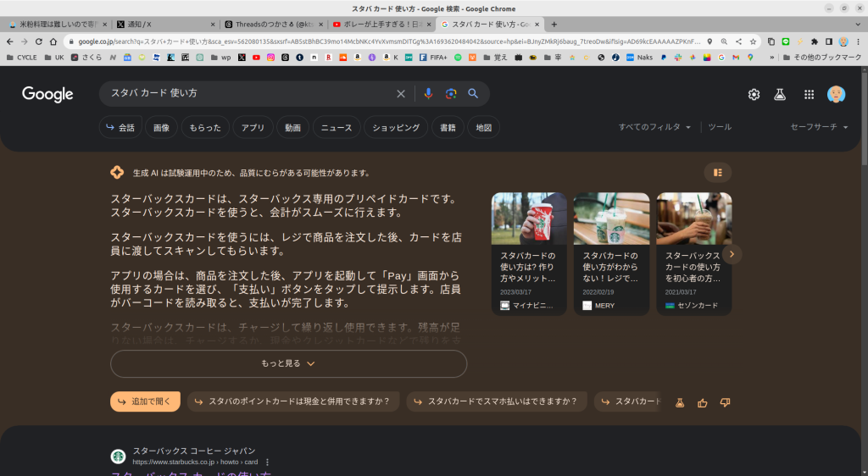Image resolution: width=868 pixels, height=476 pixels.
Task: Open Search Labs flask icon in header
Action: pos(780,95)
